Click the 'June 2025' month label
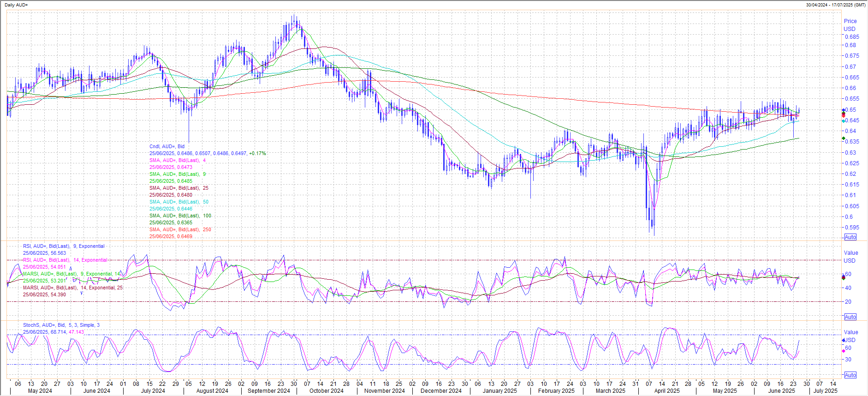This screenshot has width=868, height=396. [x=782, y=391]
